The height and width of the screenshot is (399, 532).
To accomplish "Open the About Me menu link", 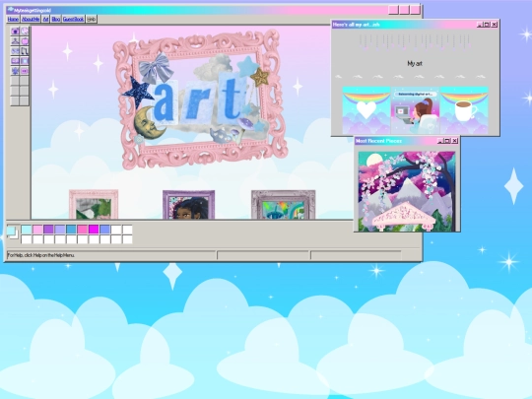I will [x=31, y=19].
